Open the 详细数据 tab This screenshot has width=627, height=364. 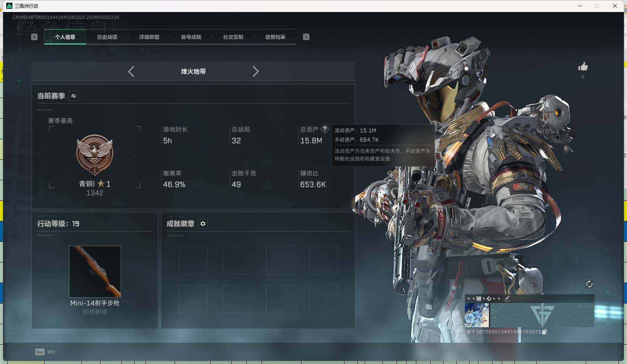pos(149,37)
